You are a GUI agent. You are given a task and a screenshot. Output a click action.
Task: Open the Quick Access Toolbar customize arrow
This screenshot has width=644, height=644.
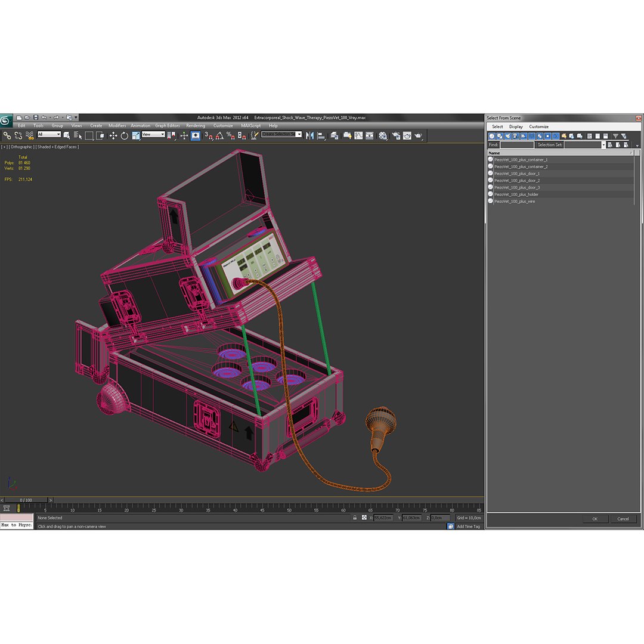click(76, 117)
